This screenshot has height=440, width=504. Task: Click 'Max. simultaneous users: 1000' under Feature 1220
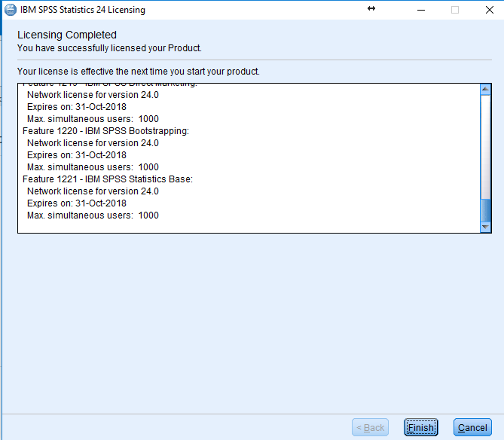[x=93, y=167]
